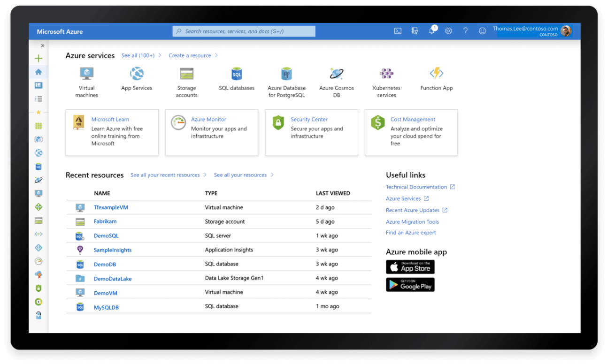Go to Home via the sidebar house icon

(38, 72)
